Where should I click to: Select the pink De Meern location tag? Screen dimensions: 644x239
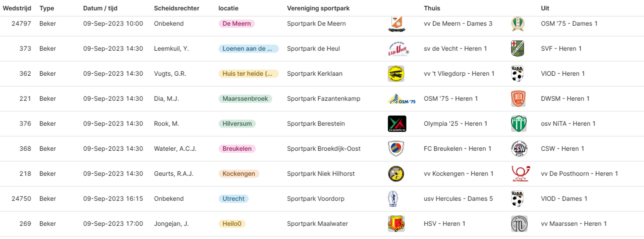coord(236,24)
